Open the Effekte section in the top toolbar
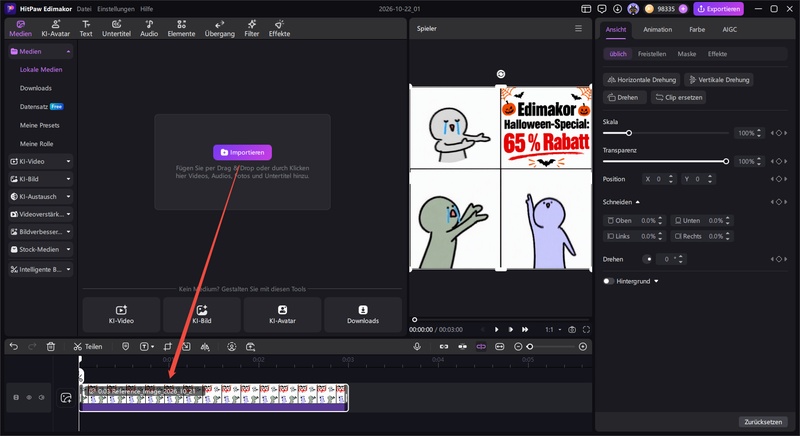 click(x=279, y=29)
